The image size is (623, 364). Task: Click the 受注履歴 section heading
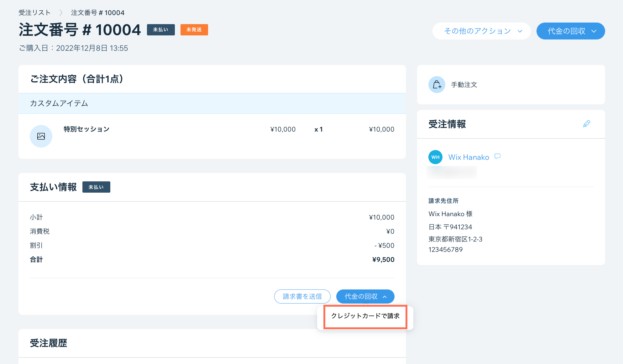[x=49, y=343]
